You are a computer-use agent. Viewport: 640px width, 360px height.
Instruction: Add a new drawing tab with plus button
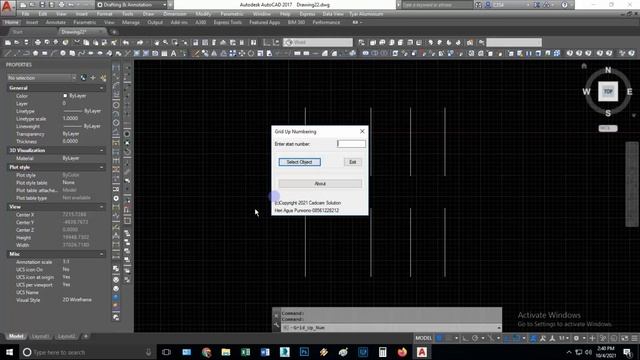click(x=114, y=32)
